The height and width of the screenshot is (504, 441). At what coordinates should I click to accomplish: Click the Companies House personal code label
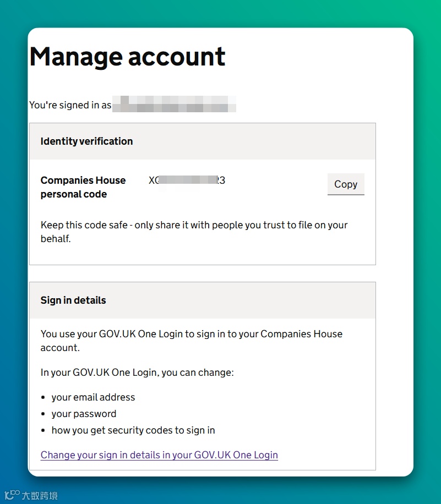point(83,187)
